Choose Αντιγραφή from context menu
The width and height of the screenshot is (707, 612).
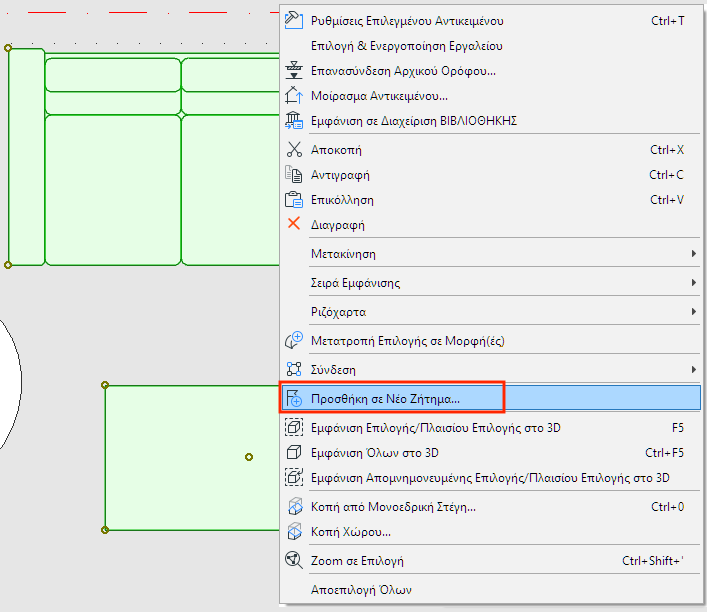(490, 175)
